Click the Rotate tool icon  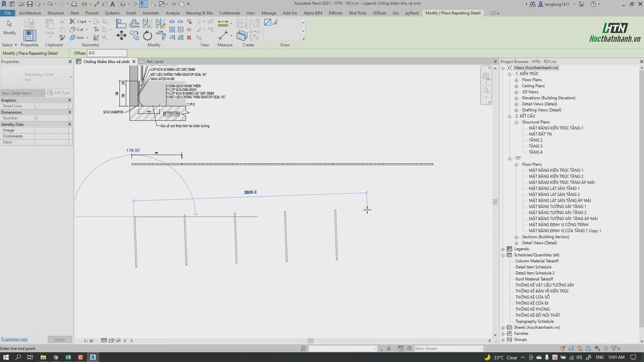pyautogui.click(x=148, y=36)
